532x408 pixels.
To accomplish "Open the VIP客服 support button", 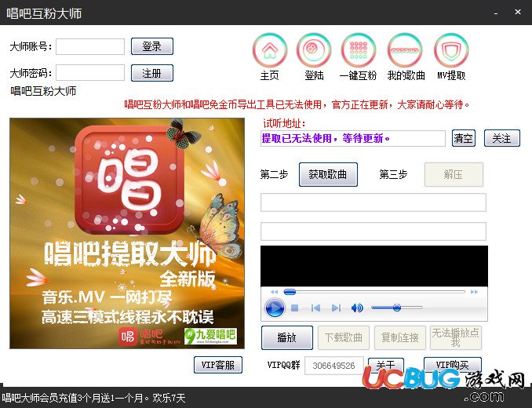I will coord(218,365).
